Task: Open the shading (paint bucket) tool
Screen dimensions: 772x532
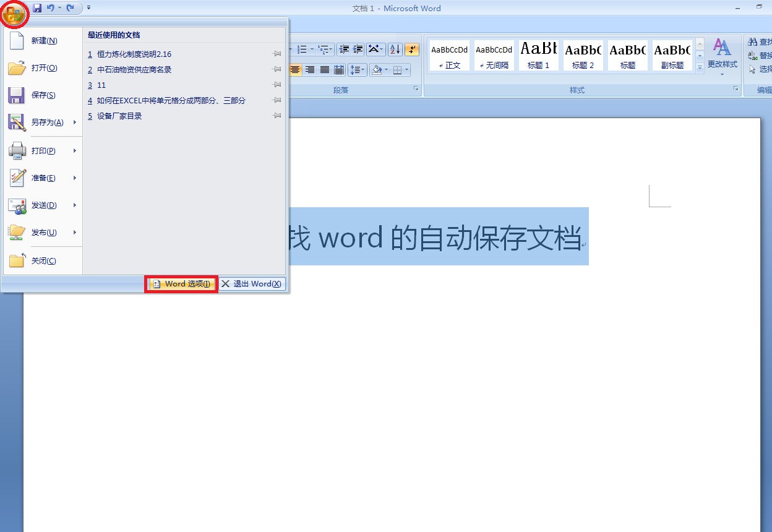Action: click(377, 70)
